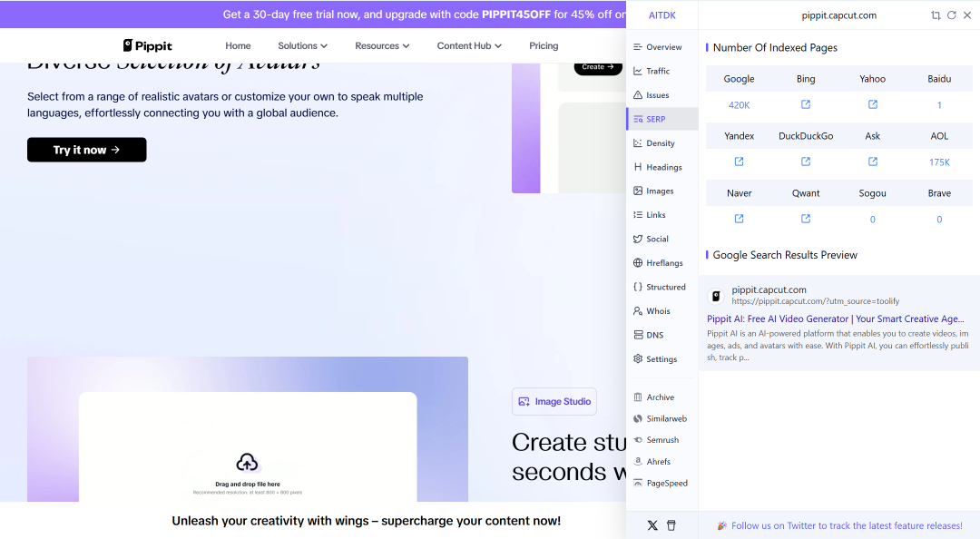Viewport: 980px width, 539px height.
Task: Open Ask indexed pages external link
Action: pyautogui.click(x=873, y=162)
